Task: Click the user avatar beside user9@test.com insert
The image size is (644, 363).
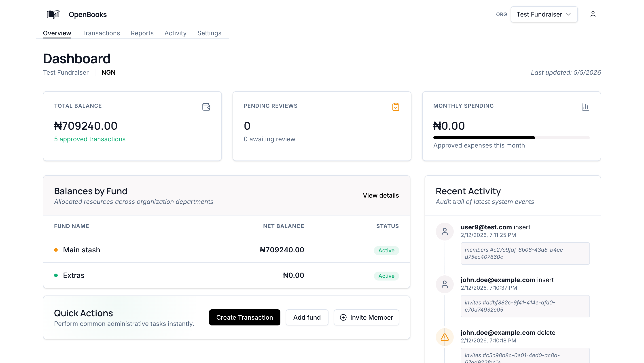Action: point(445,232)
